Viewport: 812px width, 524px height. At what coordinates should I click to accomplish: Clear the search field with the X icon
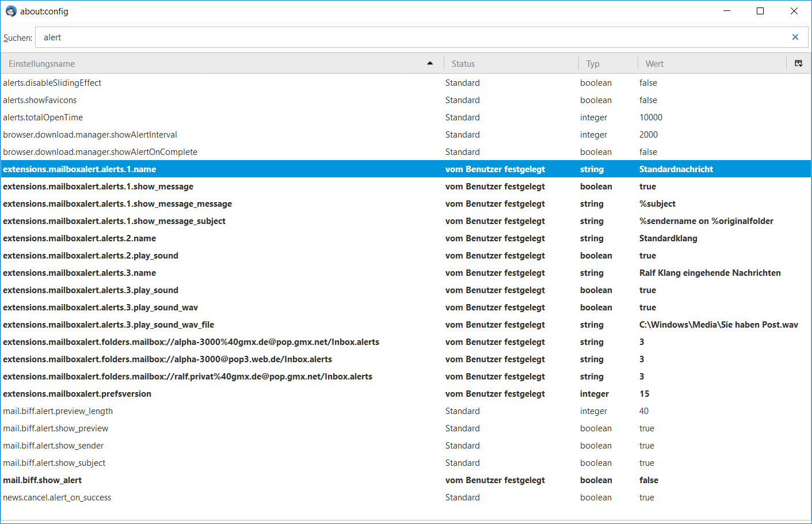click(x=795, y=37)
